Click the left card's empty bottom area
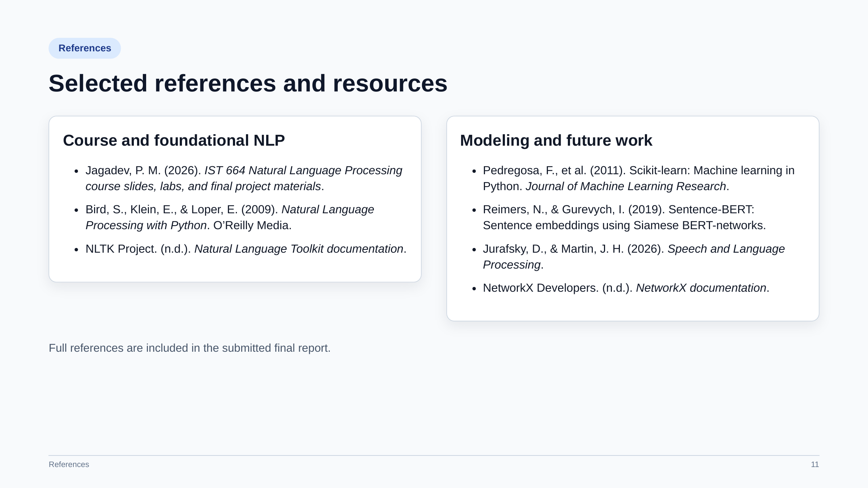868x488 pixels. [x=235, y=269]
